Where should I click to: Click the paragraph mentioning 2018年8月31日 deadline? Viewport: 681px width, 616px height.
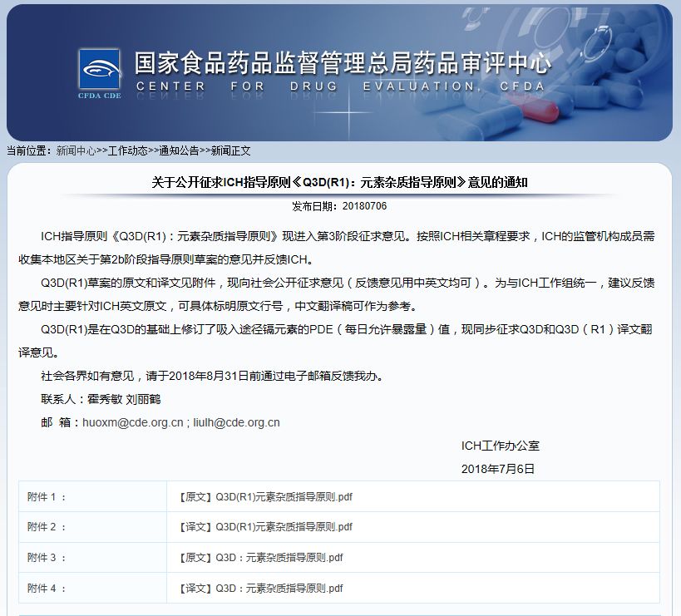point(212,376)
